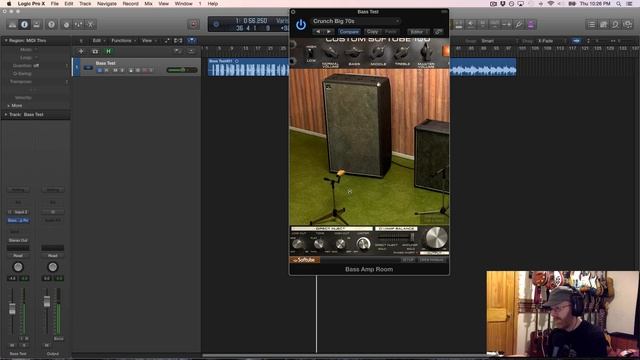Open the Edit menu in menu bar

point(69,4)
